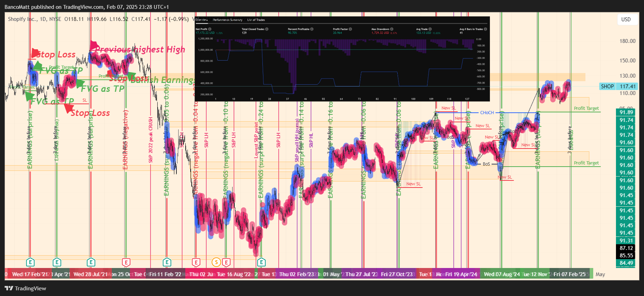This screenshot has height=296, width=644.
Task: Click the red earnings icon above Tue 16 Aug '22
Action: 226,262
